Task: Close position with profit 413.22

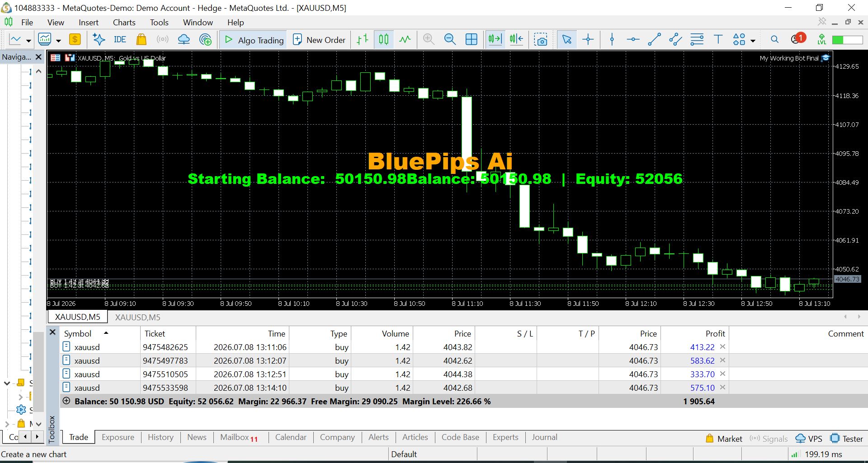Action: tap(722, 347)
